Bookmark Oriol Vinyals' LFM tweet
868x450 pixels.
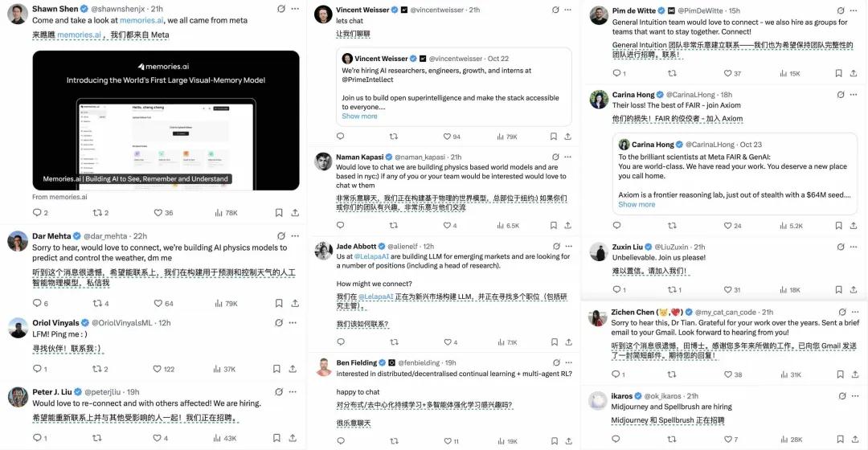(276, 369)
